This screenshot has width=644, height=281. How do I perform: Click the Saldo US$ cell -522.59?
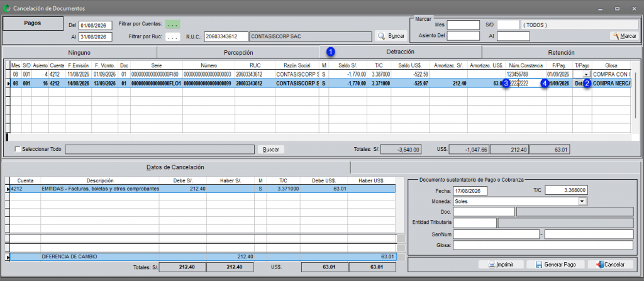(409, 74)
